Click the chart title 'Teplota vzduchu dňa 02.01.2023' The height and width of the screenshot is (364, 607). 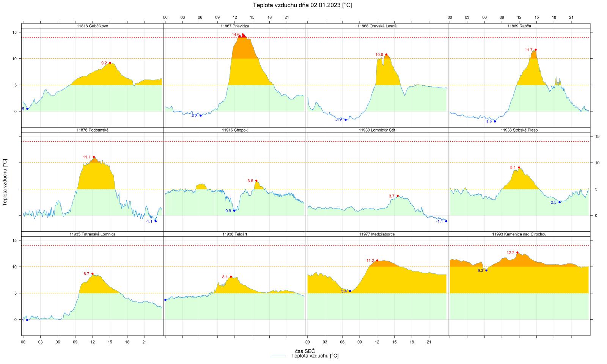[302, 5]
